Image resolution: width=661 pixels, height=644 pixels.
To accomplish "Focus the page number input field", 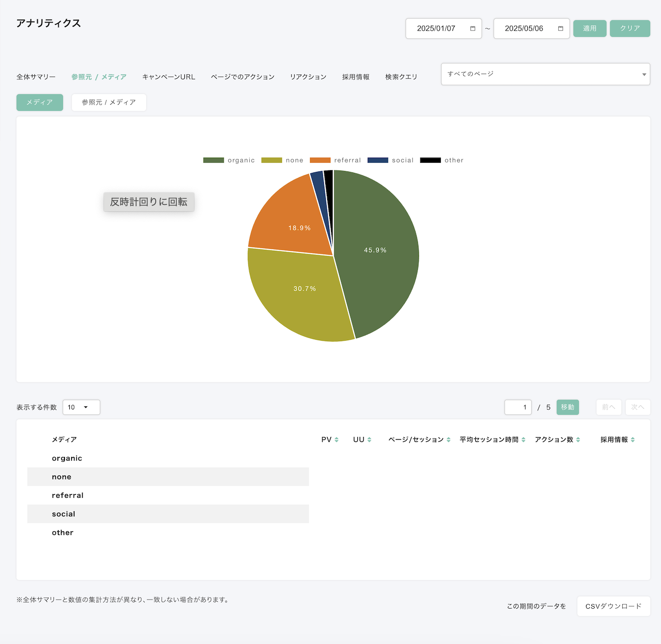I will coord(518,407).
